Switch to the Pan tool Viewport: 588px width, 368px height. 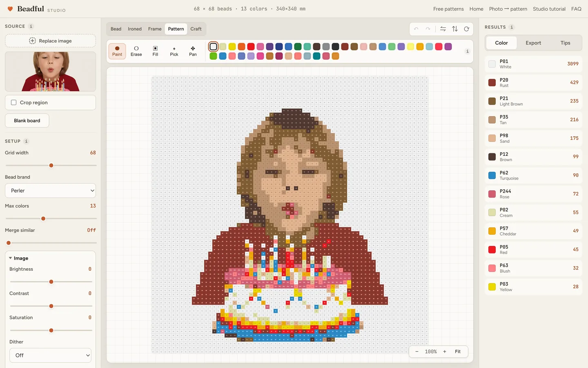(x=193, y=51)
